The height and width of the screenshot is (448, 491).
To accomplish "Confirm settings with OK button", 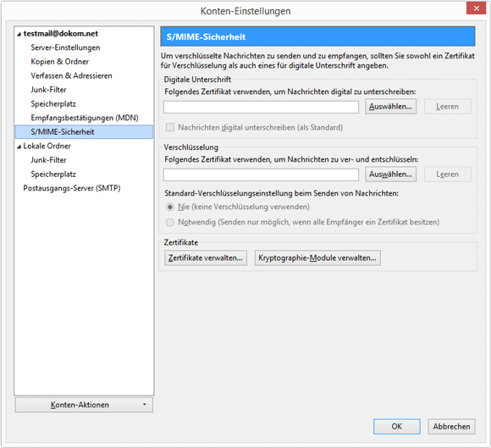I will tap(397, 426).
